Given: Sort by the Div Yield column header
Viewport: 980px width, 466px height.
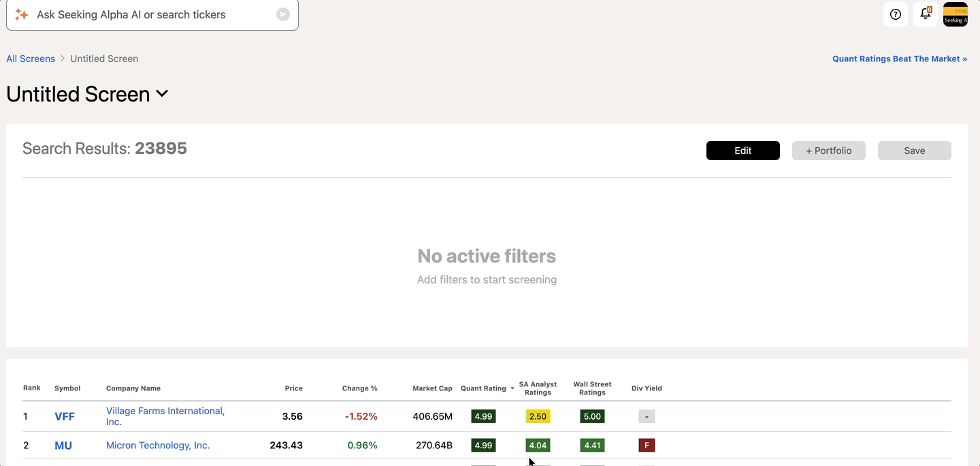Looking at the screenshot, I should (647, 388).
